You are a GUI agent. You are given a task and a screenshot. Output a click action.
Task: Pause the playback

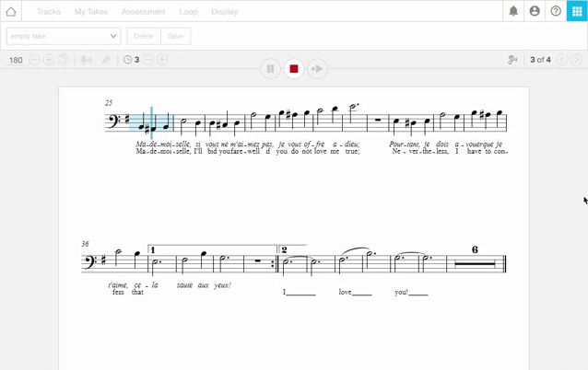(270, 69)
